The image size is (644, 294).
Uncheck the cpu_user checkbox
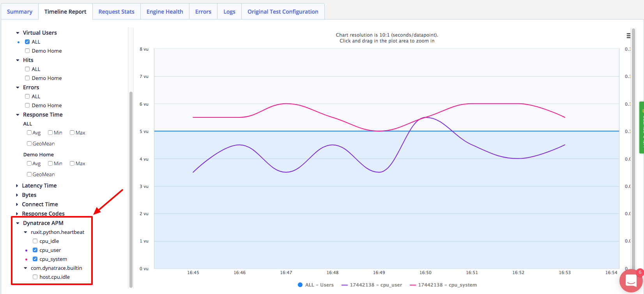(x=35, y=250)
